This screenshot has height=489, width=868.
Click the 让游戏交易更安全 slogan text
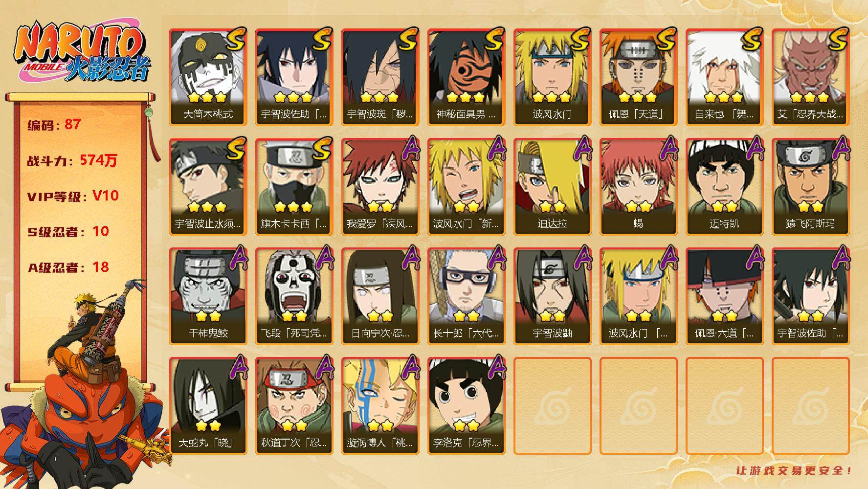coord(795,470)
